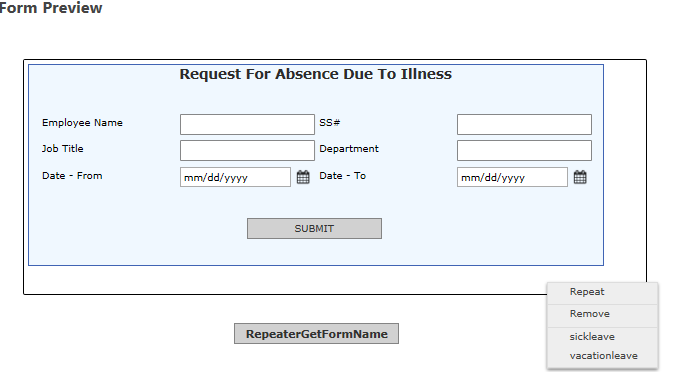Submit the absence request form
Viewport: 680px width, 372px height.
pos(314,228)
